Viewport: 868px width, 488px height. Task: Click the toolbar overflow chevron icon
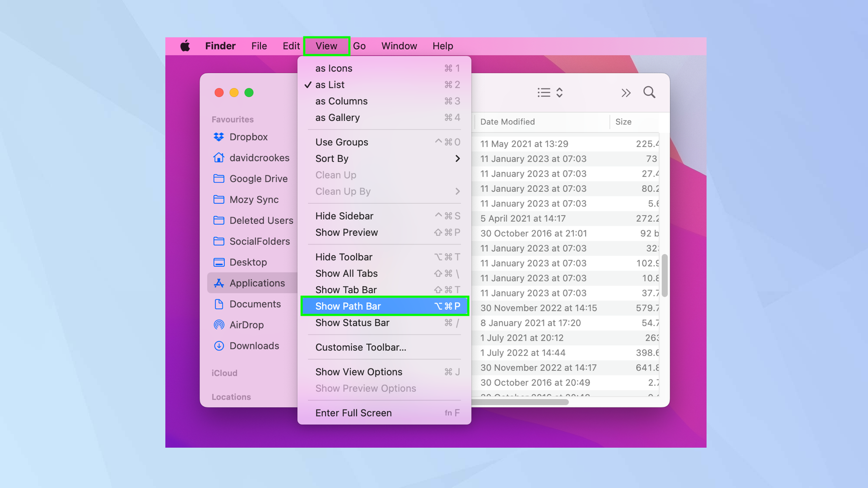625,92
